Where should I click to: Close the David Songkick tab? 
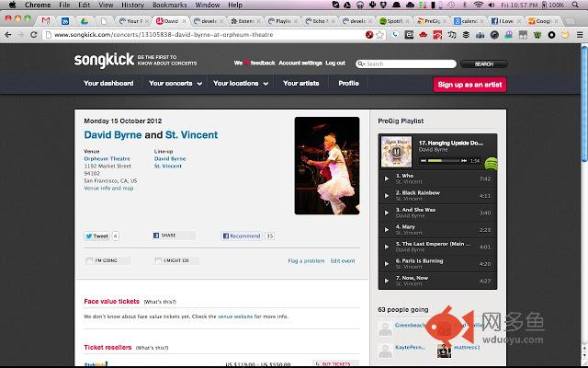pos(184,21)
